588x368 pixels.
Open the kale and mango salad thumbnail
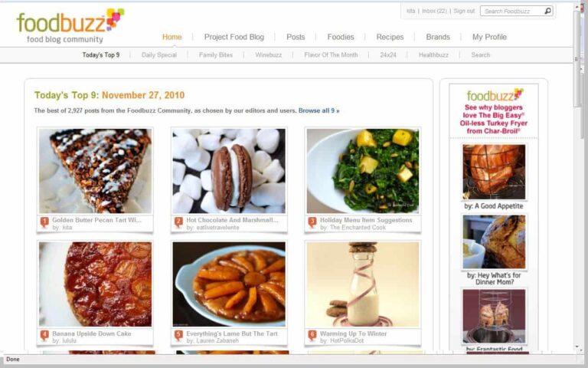tap(363, 171)
